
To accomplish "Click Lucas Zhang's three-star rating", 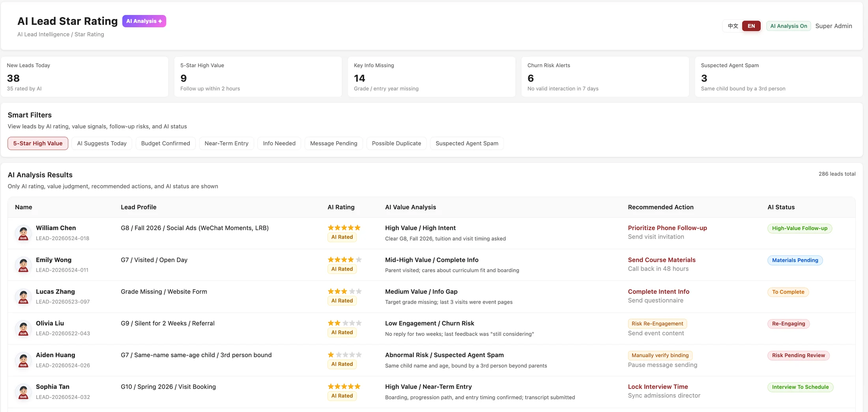I will [344, 291].
